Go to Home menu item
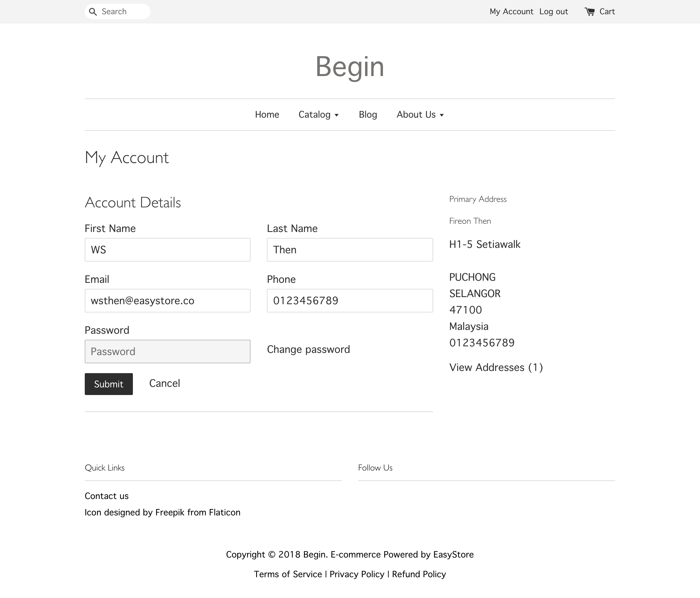 (x=267, y=115)
